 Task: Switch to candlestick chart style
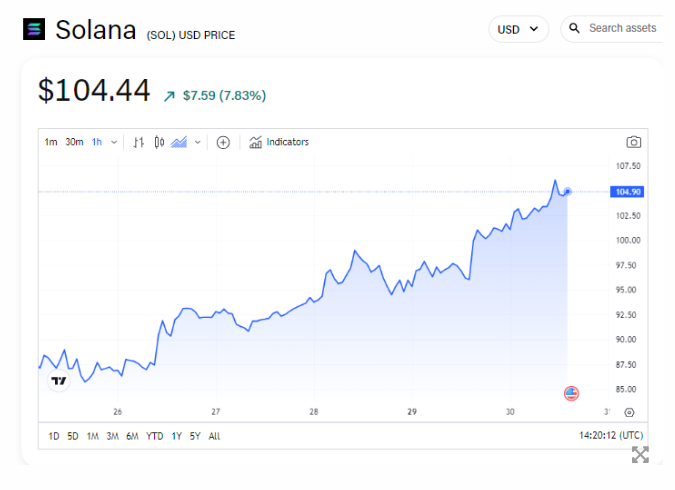tap(159, 142)
